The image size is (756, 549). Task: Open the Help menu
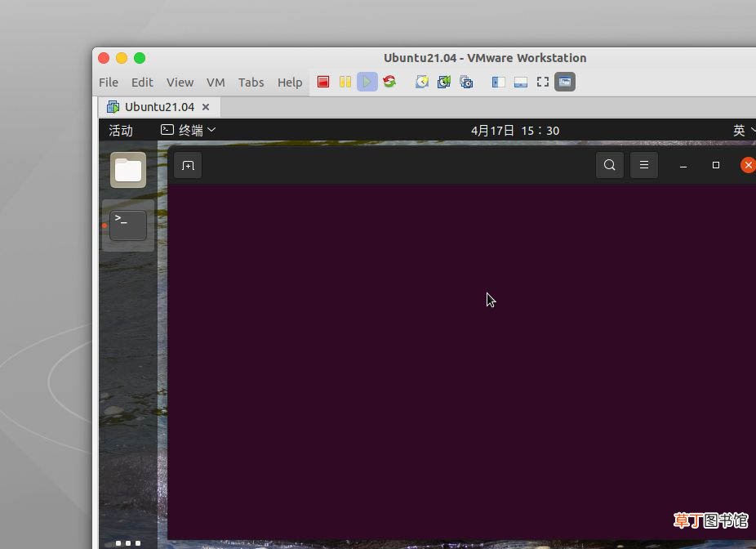tap(290, 83)
